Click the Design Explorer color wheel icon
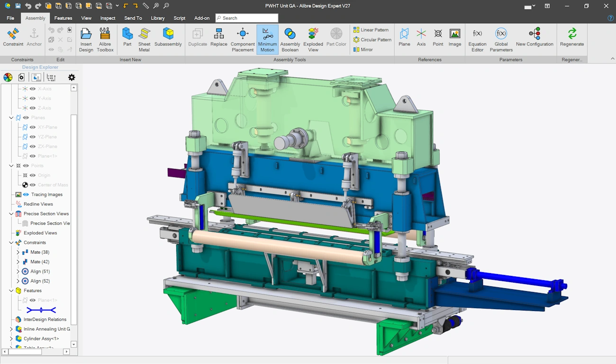 pyautogui.click(x=8, y=77)
